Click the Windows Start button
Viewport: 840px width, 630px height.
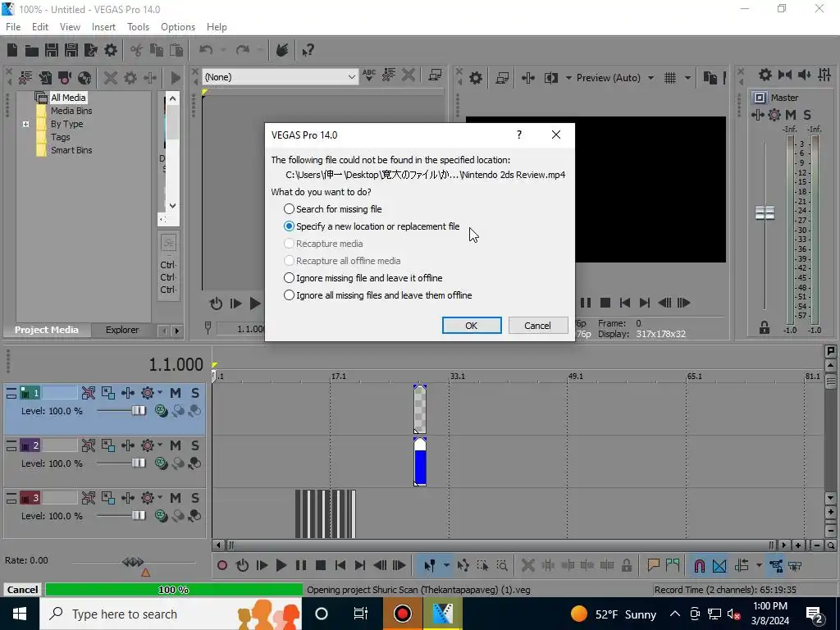[x=20, y=614]
